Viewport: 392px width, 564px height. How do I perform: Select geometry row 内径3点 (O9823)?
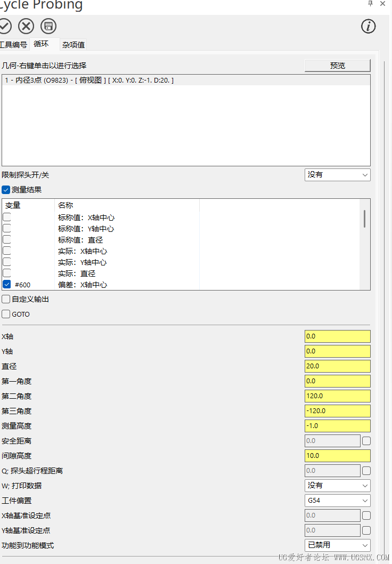click(186, 80)
